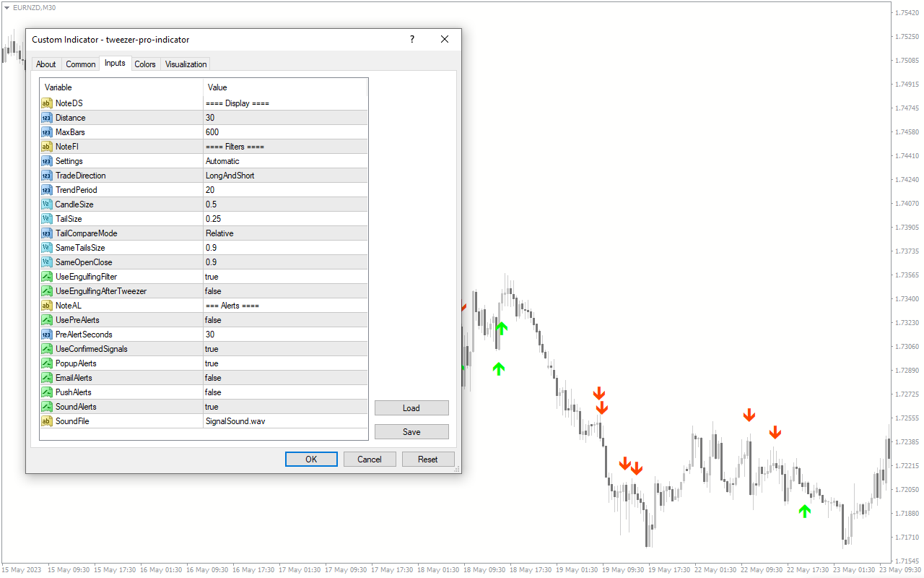Click the PushAlerts boolean icon
Screen dimensions: 924x578
point(47,392)
